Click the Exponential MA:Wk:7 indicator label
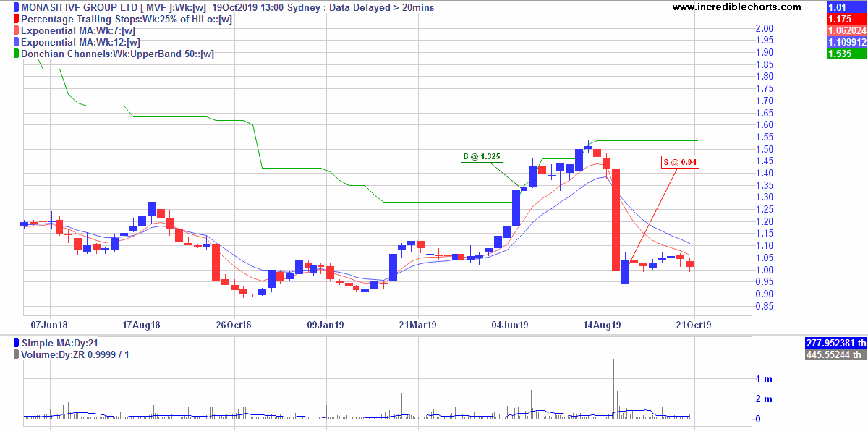The width and height of the screenshot is (868, 434). click(78, 30)
